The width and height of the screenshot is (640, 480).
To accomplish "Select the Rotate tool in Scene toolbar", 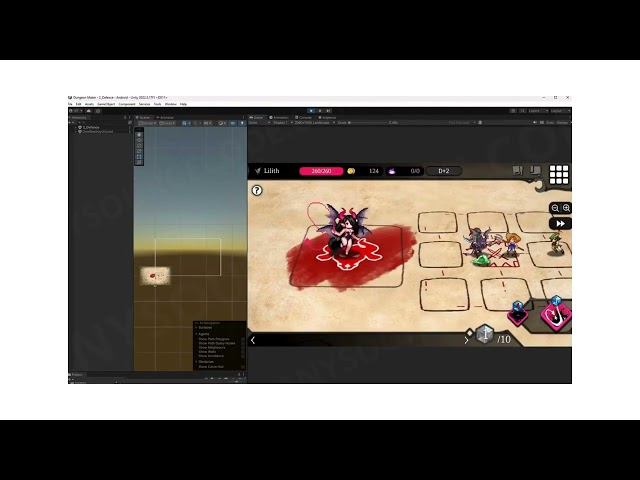I will [x=139, y=146].
